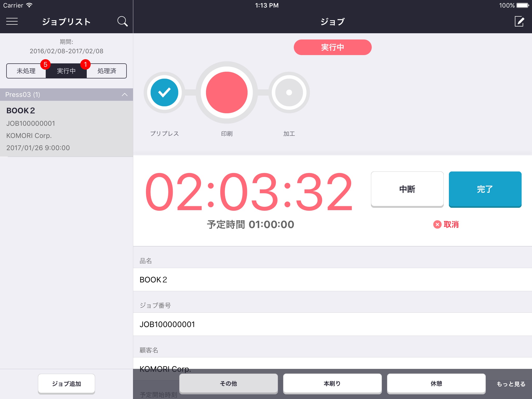This screenshot has width=532, height=399.
Task: Tap the 1:13 PM clock
Action: [267, 5]
